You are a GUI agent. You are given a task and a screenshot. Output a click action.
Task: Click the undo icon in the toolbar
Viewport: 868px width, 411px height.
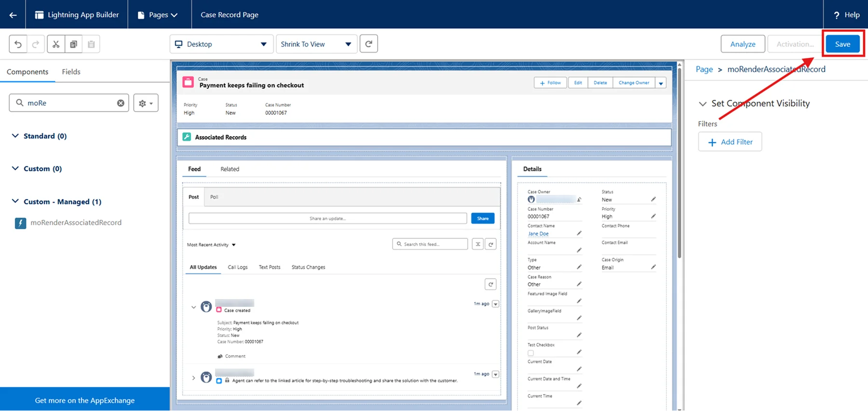pos(18,44)
